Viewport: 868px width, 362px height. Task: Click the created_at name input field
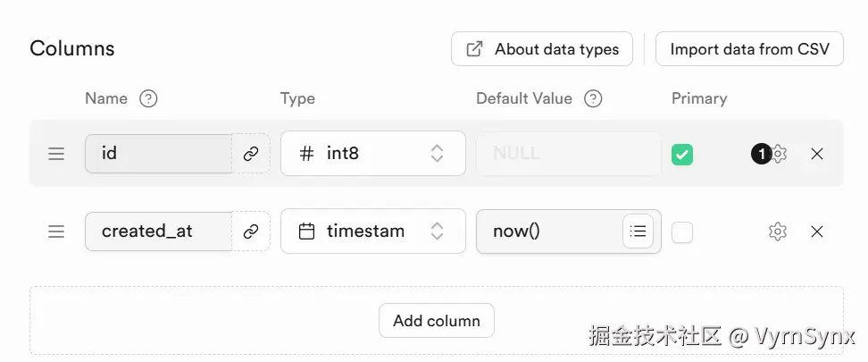click(158, 232)
